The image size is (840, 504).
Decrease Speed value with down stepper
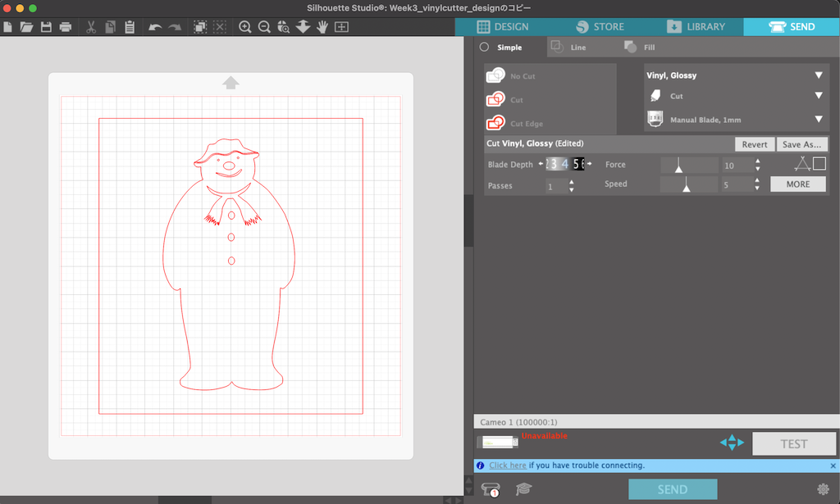click(x=757, y=188)
